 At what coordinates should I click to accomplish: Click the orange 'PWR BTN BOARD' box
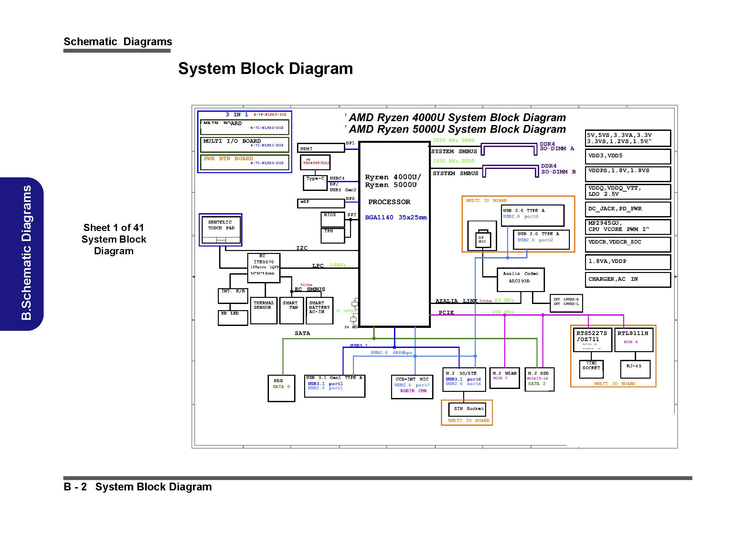point(245,162)
